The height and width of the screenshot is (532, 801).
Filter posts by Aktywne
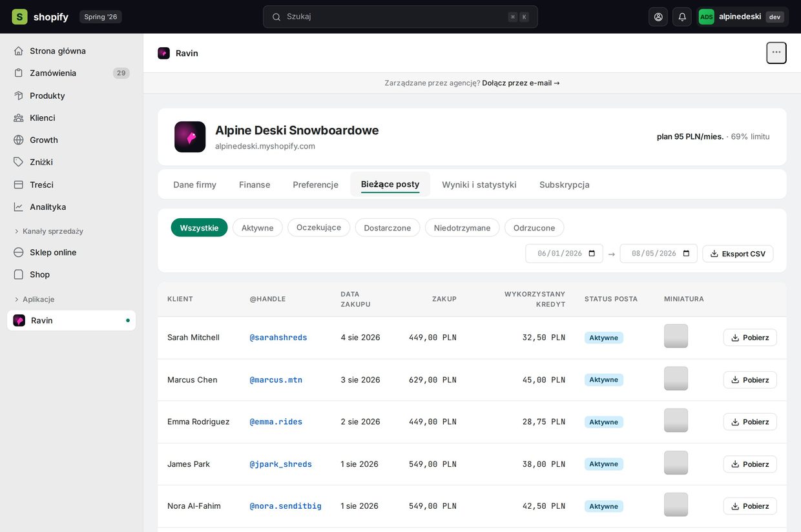click(x=258, y=228)
